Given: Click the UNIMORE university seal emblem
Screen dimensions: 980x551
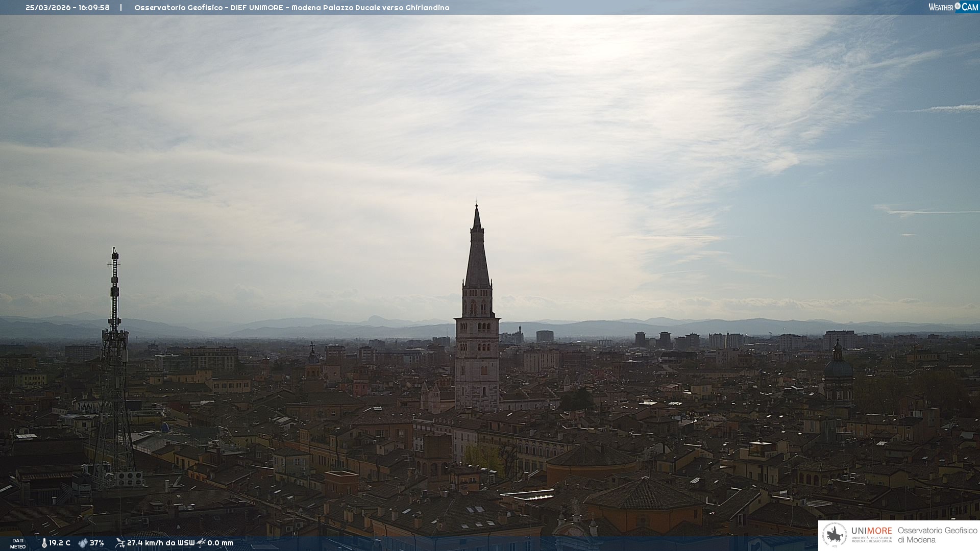Looking at the screenshot, I should 835,535.
